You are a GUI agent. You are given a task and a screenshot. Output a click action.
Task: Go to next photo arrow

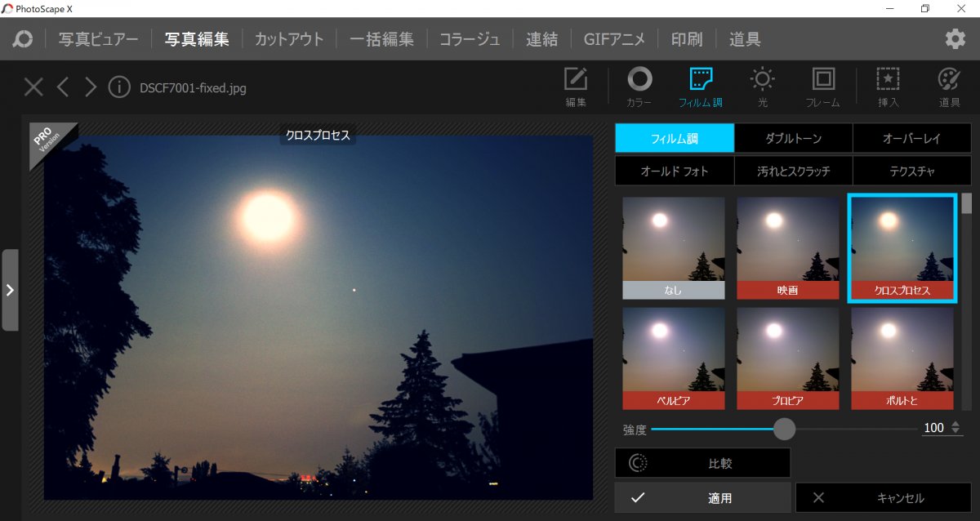91,87
